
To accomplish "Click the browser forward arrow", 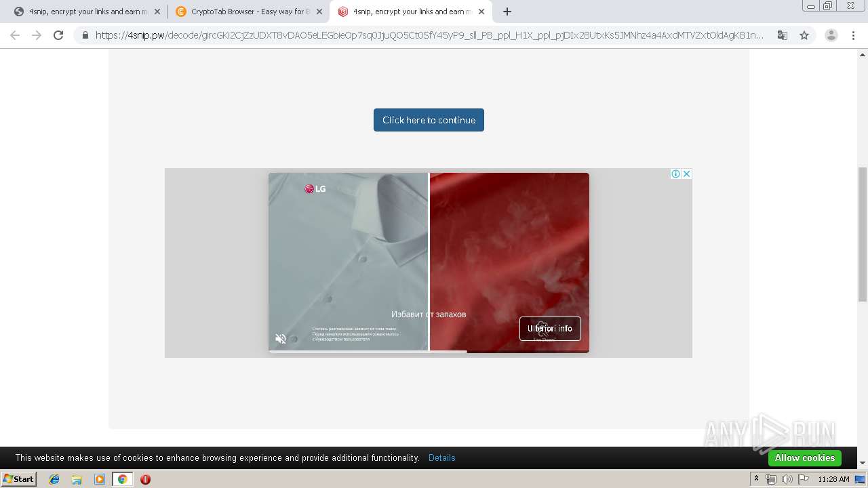I will click(37, 35).
